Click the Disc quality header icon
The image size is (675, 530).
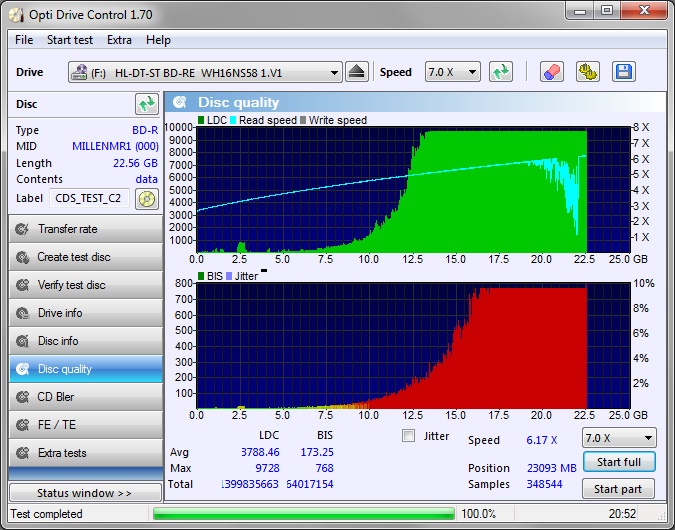click(180, 102)
